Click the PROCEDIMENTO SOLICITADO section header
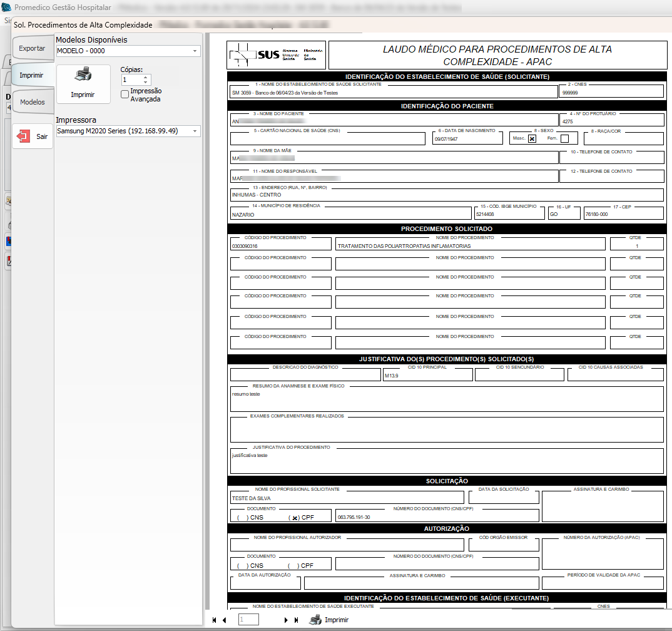Screen dimensions: 672x631 pos(447,229)
